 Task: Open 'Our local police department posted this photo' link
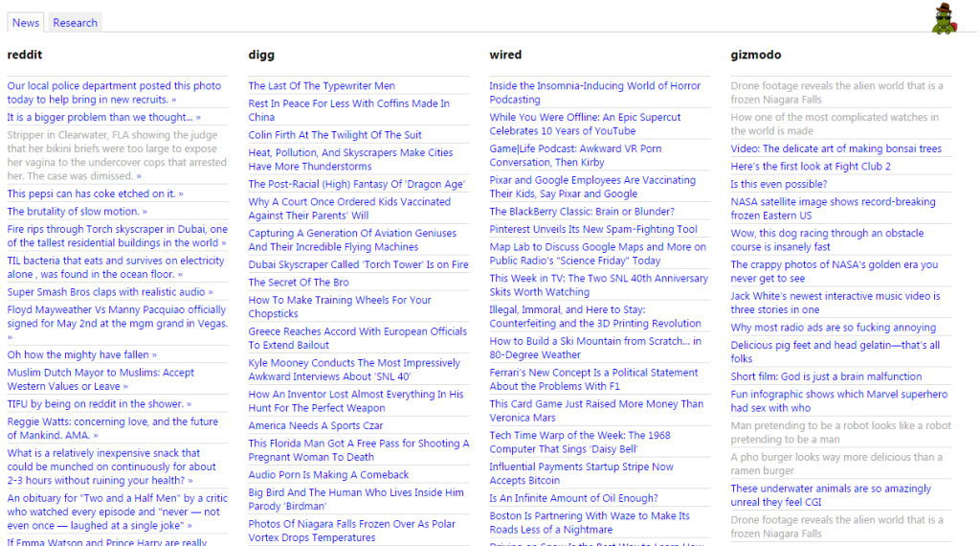(x=114, y=93)
